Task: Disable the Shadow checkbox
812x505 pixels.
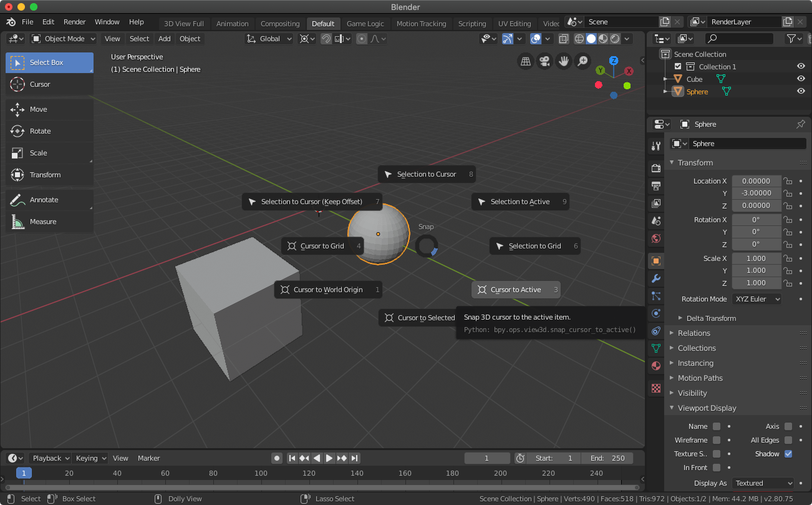Action: (x=788, y=454)
